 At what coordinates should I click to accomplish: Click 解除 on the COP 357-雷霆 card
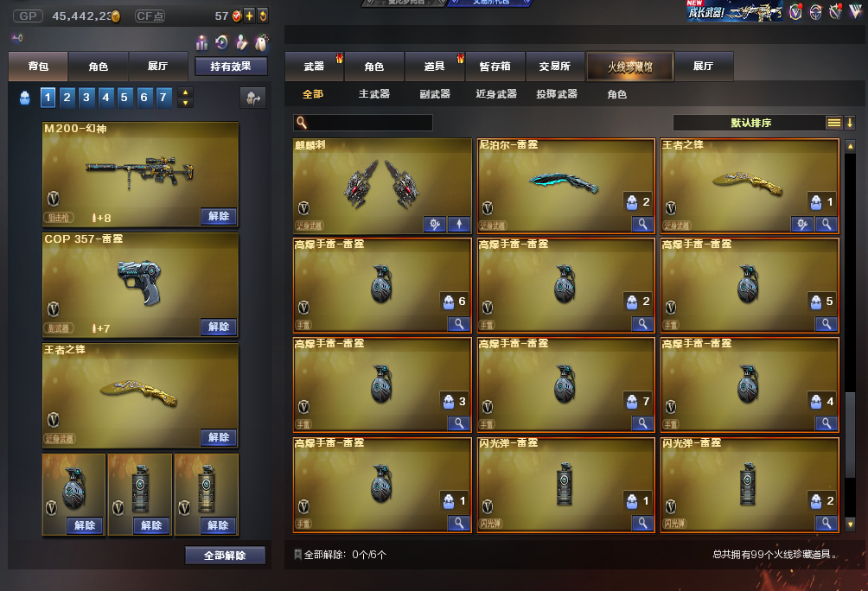[219, 327]
